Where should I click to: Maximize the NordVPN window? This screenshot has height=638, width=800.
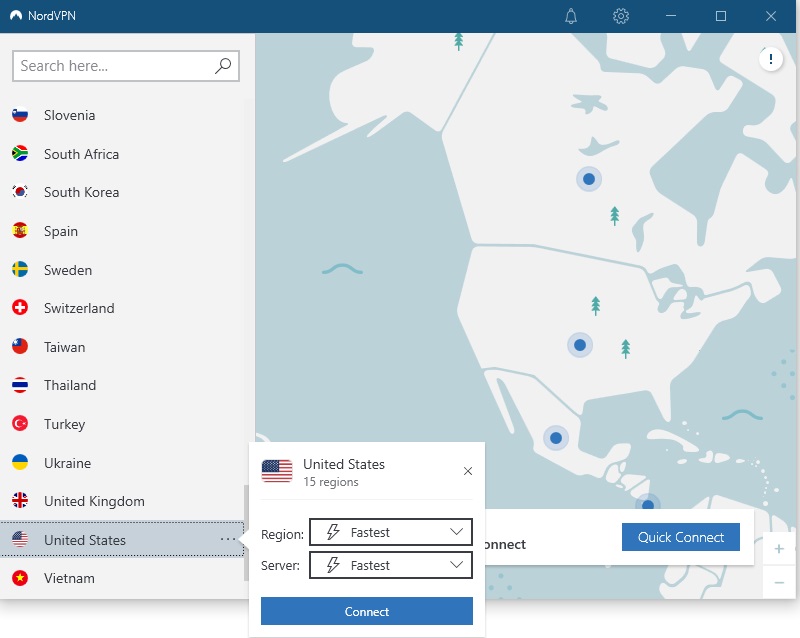point(720,16)
